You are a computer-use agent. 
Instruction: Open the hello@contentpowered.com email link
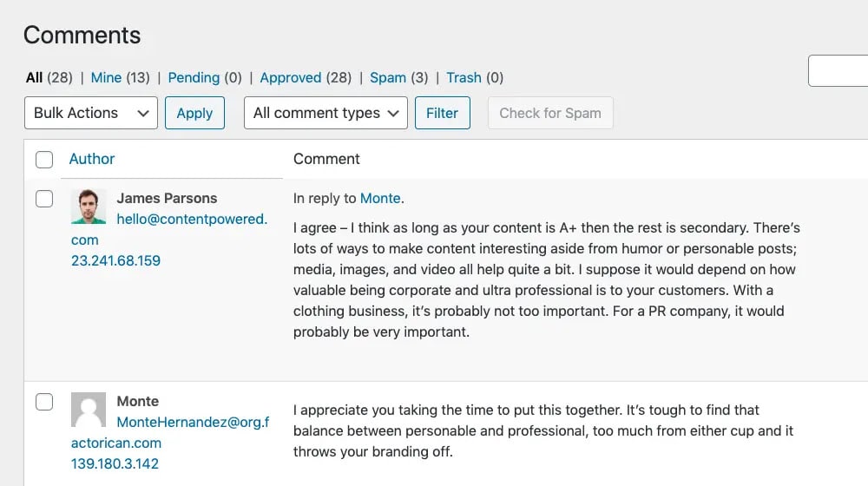click(191, 220)
